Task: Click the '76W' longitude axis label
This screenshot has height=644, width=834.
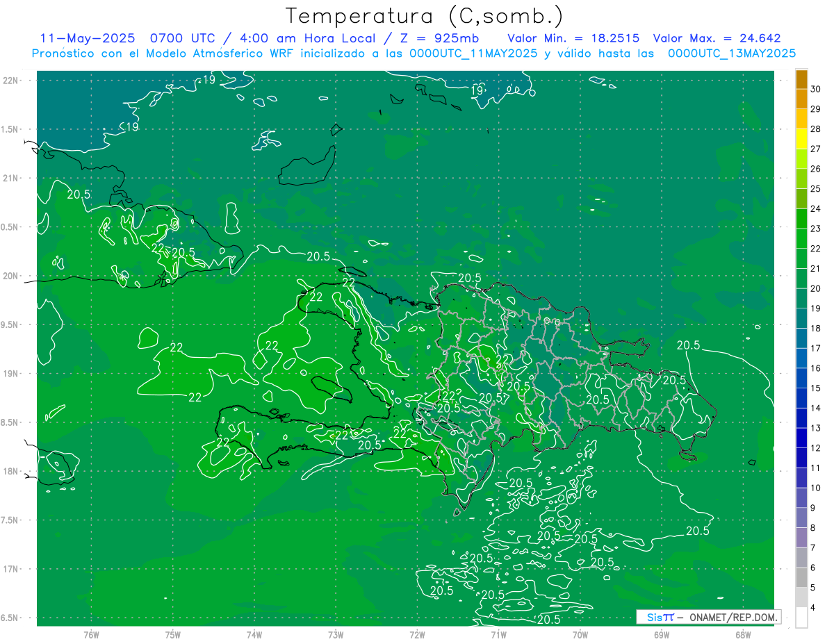Action: 91,635
